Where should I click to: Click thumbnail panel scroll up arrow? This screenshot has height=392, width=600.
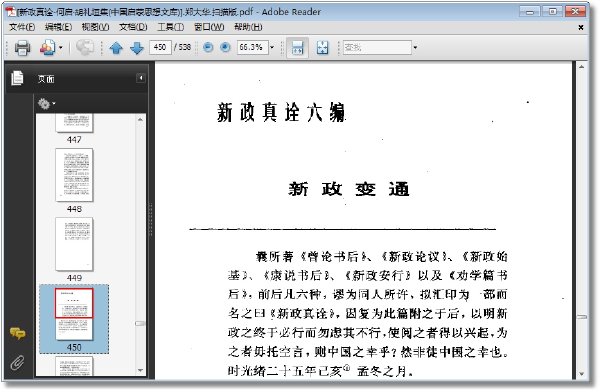point(140,120)
